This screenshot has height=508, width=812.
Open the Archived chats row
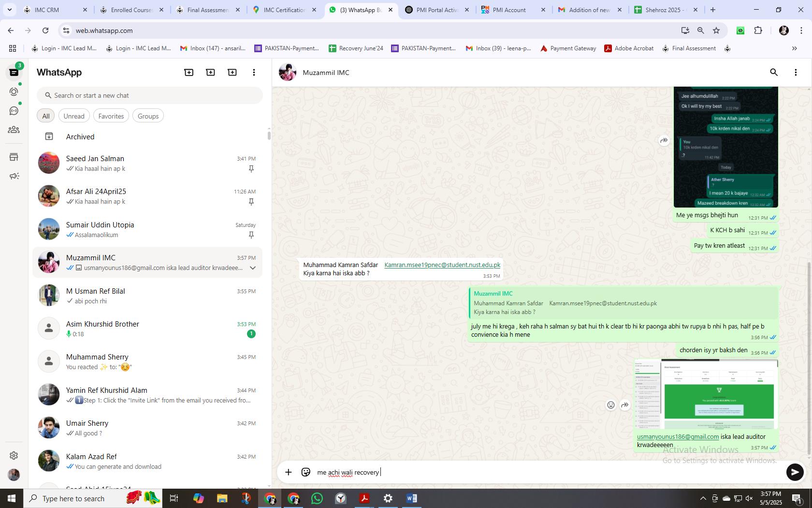coord(147,137)
